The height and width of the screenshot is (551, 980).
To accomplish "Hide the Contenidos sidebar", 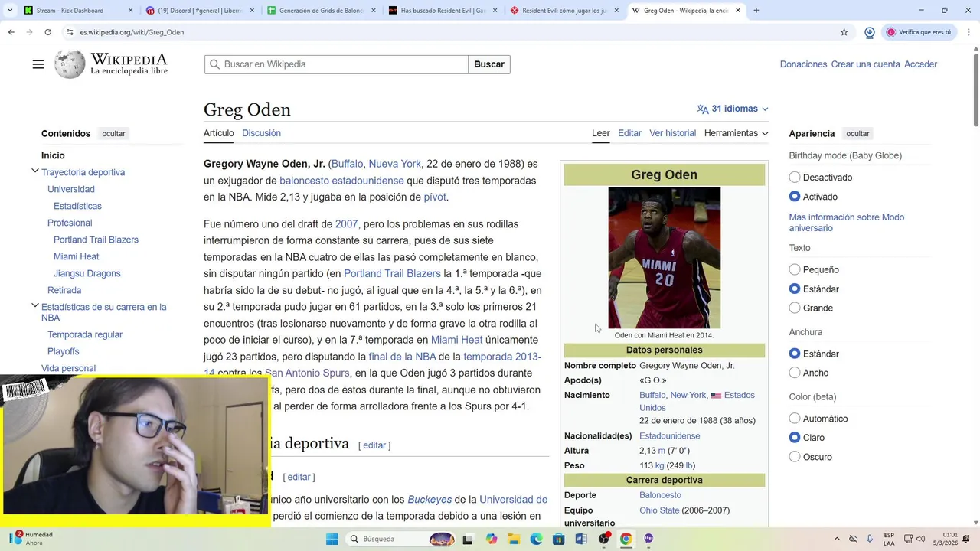I will click(x=113, y=134).
